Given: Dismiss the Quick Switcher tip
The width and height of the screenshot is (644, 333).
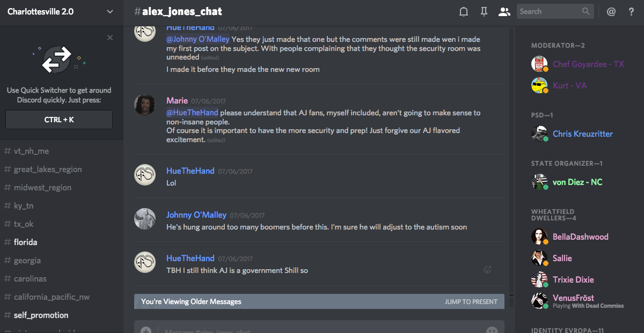Looking at the screenshot, I should pyautogui.click(x=110, y=38).
